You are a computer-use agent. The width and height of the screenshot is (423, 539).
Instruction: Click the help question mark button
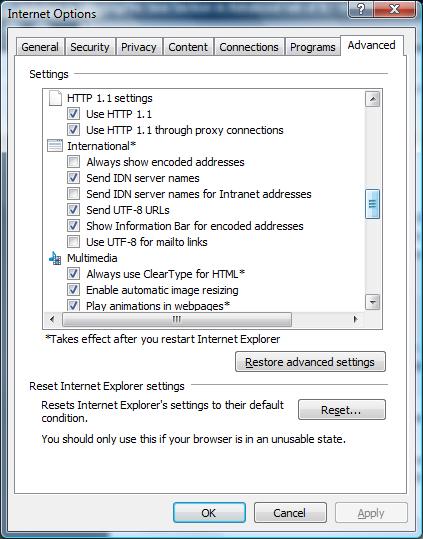coord(361,9)
